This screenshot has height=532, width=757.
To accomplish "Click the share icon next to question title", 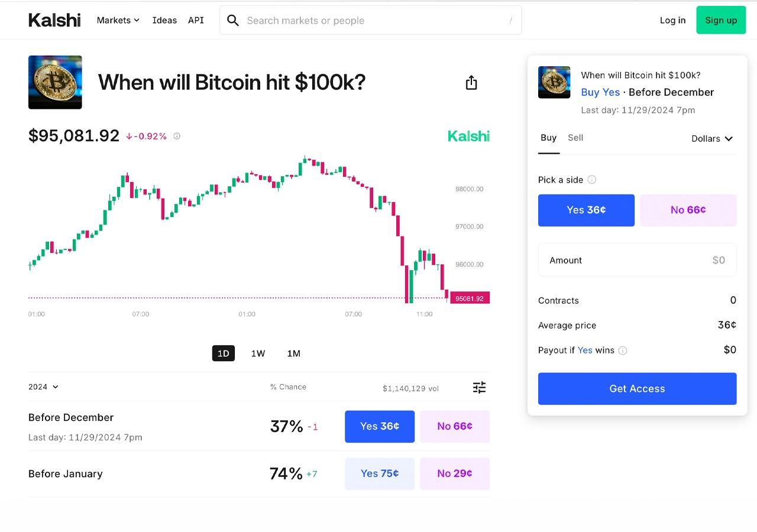I will (x=471, y=83).
